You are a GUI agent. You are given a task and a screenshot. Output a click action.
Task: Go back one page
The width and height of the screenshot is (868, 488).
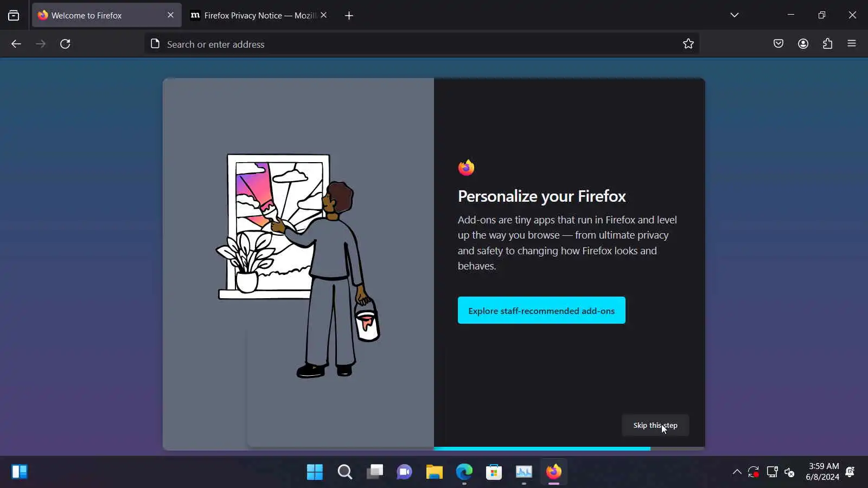16,44
